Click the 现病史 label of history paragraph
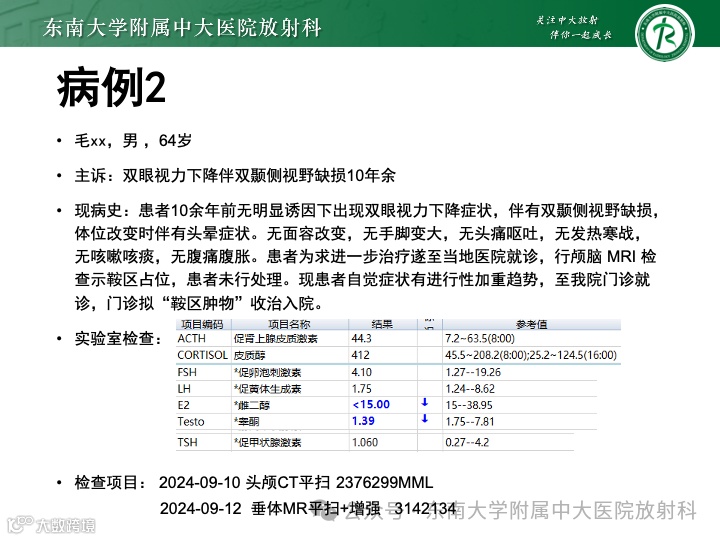The width and height of the screenshot is (720, 540). 98,211
